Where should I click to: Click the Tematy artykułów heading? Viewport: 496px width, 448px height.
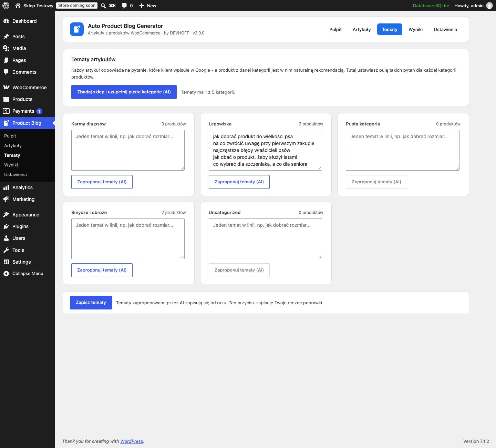[x=93, y=60]
